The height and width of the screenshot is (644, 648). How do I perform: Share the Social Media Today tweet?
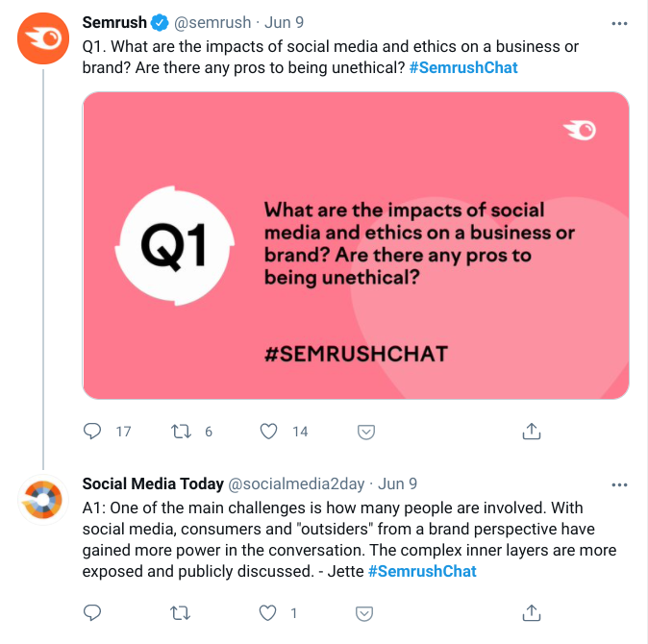pos(531,612)
